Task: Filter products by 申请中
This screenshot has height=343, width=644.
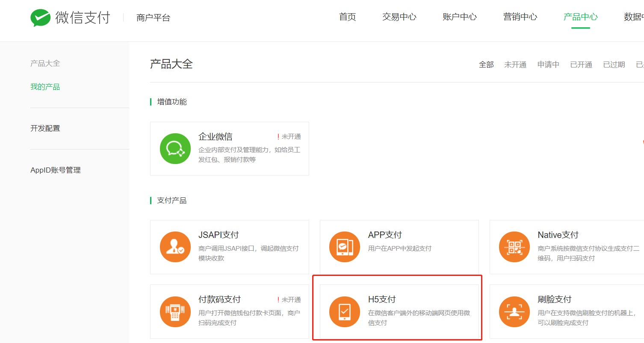Action: pyautogui.click(x=548, y=64)
